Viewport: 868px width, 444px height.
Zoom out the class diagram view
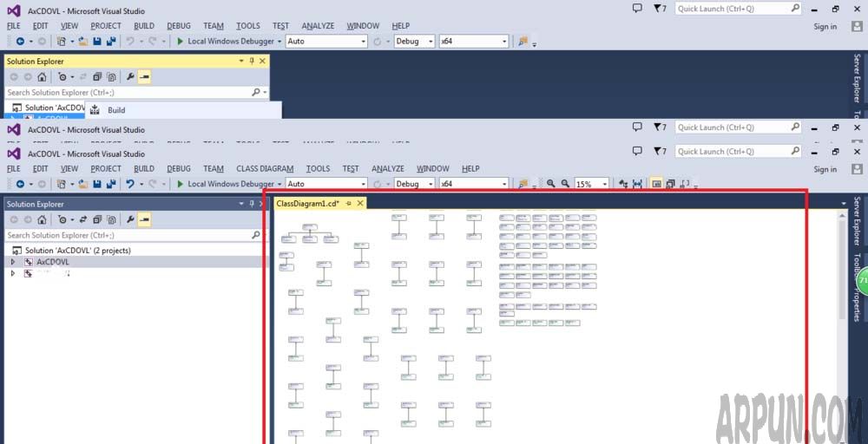pos(565,184)
